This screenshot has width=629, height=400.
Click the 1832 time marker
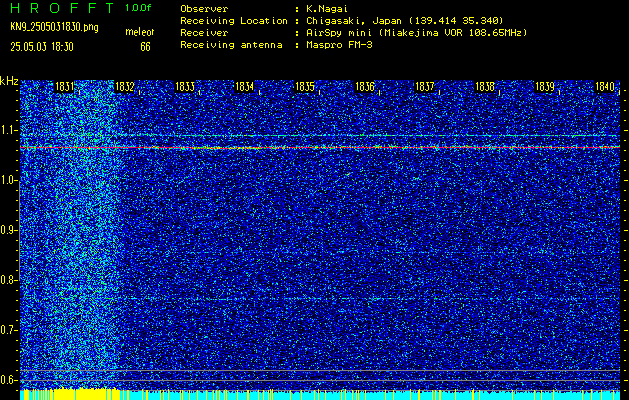click(x=125, y=87)
